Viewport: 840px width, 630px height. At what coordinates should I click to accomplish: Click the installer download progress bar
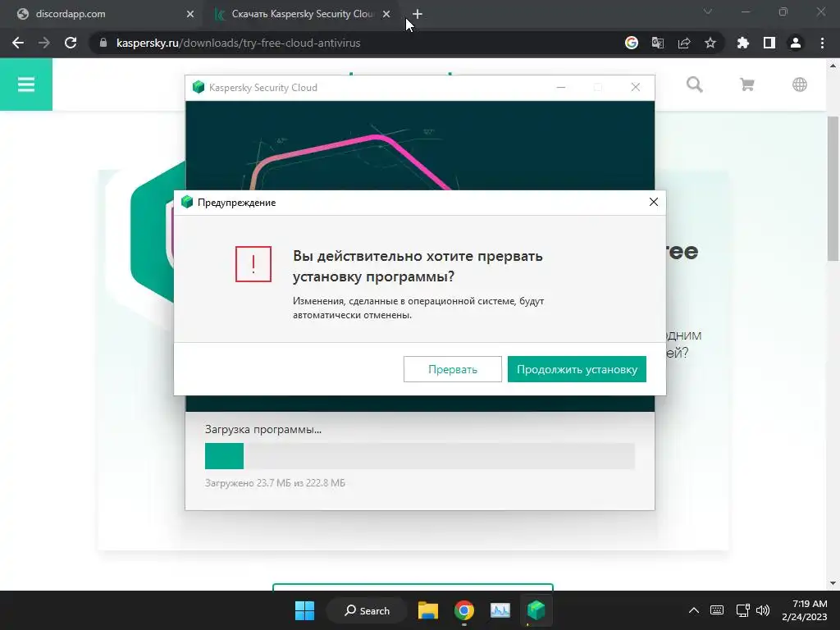(x=420, y=456)
